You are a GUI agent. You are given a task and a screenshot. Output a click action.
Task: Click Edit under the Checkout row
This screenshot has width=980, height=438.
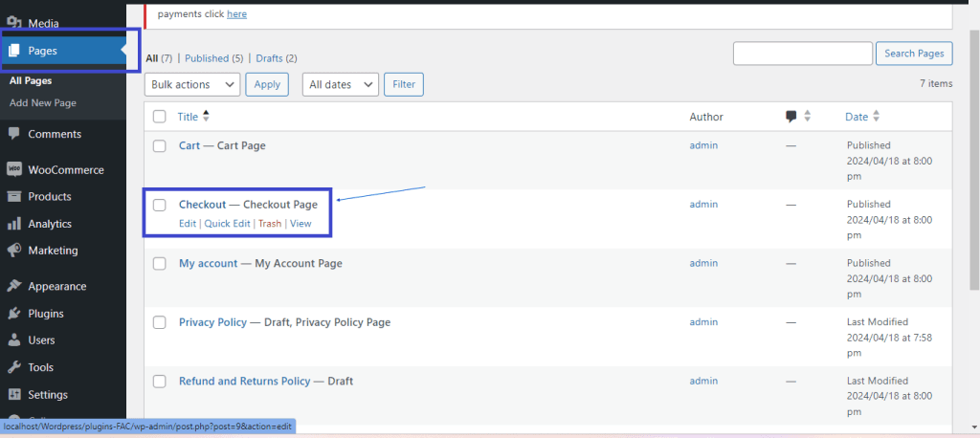pyautogui.click(x=188, y=224)
